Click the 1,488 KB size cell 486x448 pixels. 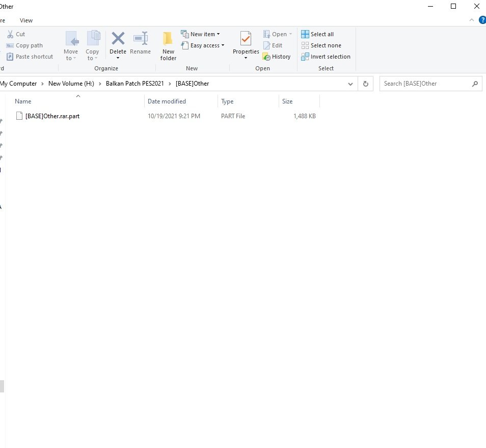point(304,116)
